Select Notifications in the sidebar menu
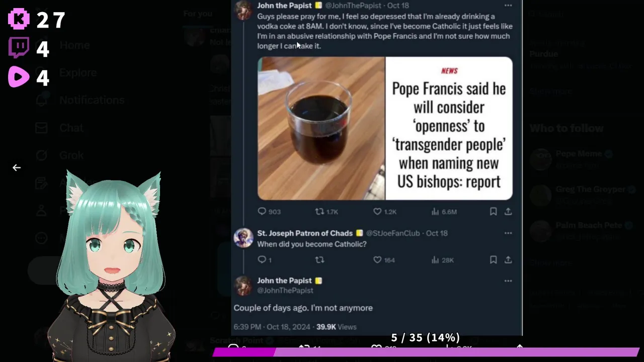Screen dimensions: 644x362 [x=92, y=100]
